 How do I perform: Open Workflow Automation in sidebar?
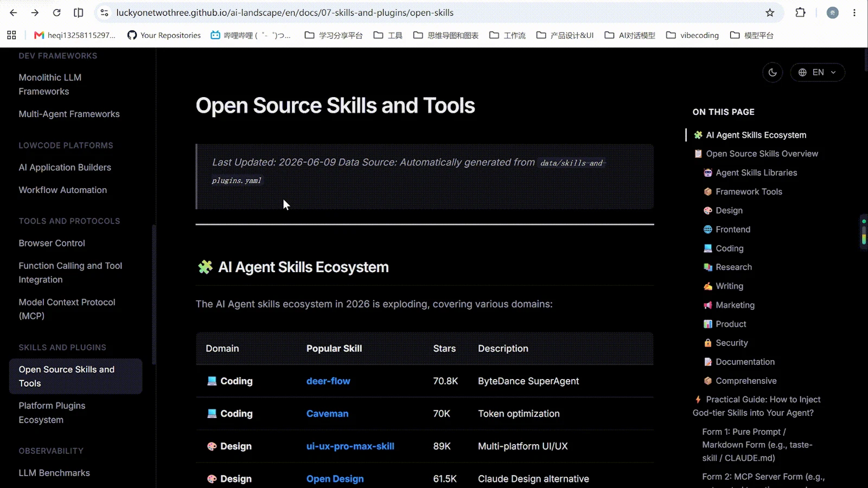click(63, 190)
